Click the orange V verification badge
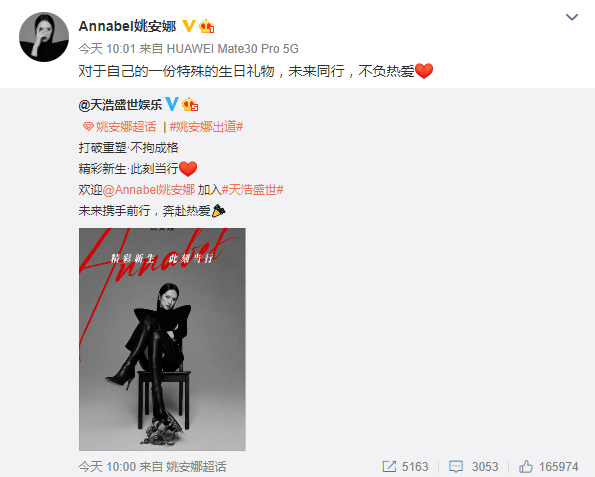 point(189,26)
